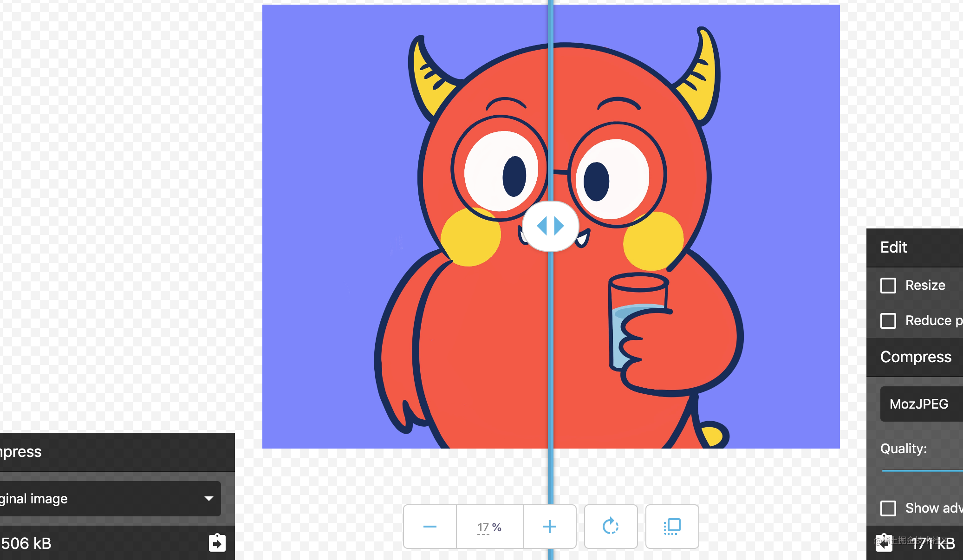Click the zoom out minus button
Image resolution: width=963 pixels, height=560 pixels.
[430, 527]
